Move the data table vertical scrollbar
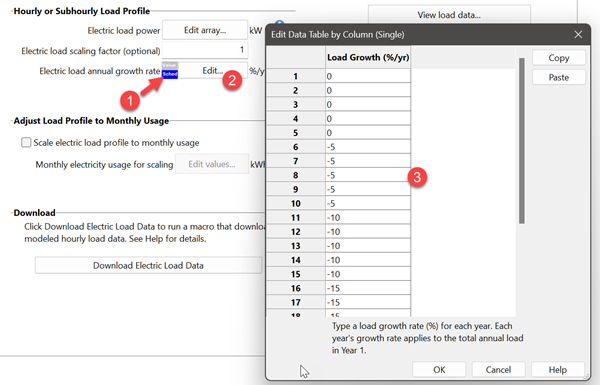600x385 pixels. point(522,140)
